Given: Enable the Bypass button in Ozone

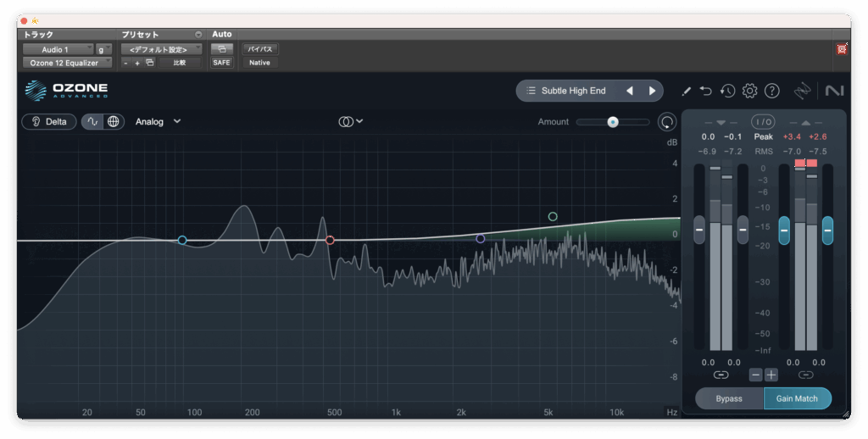Looking at the screenshot, I should point(729,398).
